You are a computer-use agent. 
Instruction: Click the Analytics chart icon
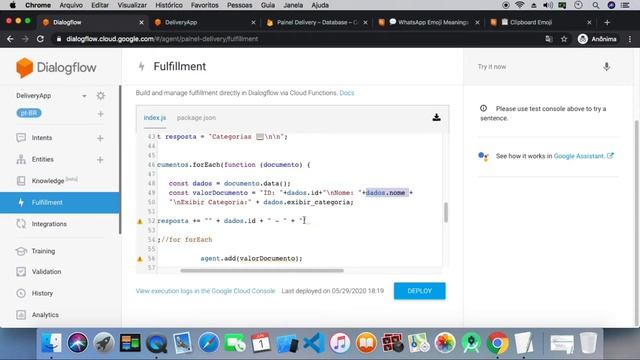point(21,315)
